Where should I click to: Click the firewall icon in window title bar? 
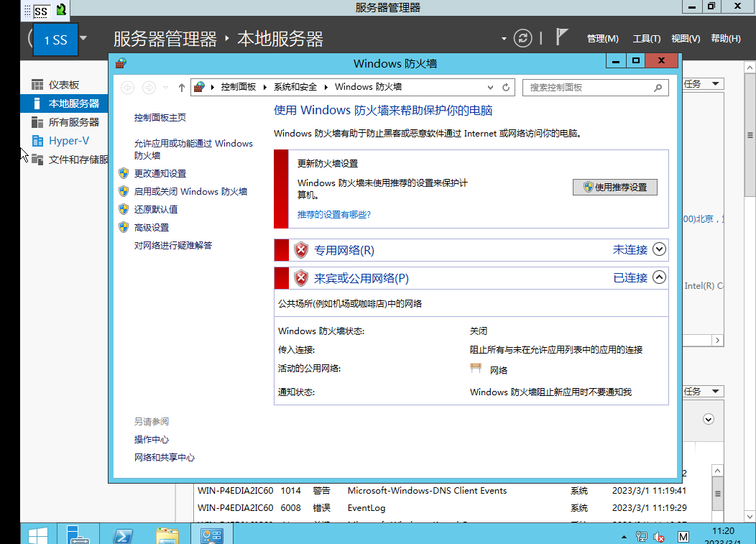click(121, 63)
